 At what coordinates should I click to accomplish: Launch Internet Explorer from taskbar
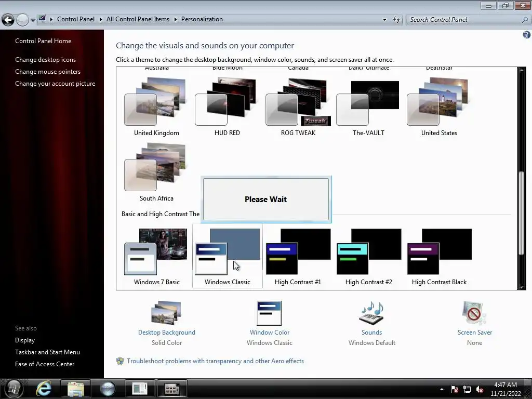(x=44, y=389)
